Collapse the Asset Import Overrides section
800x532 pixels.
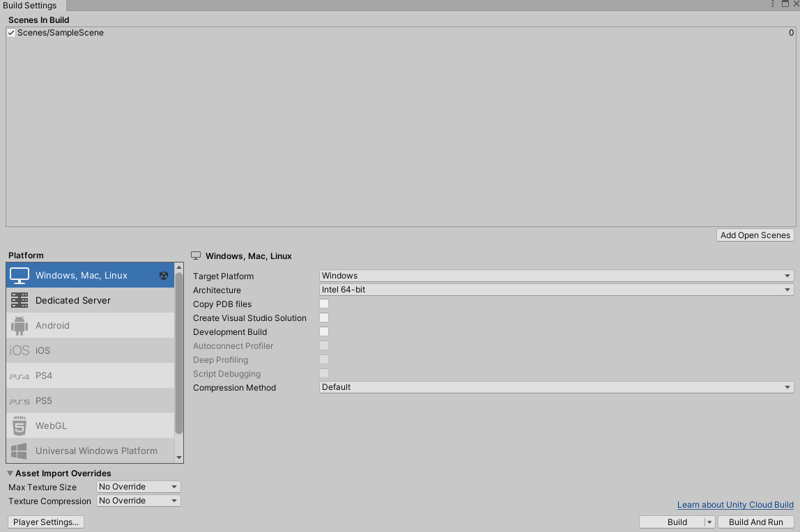(10, 474)
